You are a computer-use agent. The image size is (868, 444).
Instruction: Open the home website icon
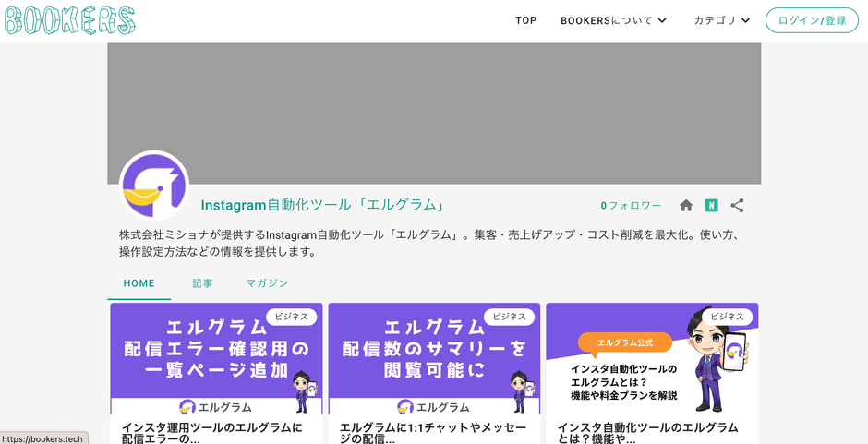686,206
